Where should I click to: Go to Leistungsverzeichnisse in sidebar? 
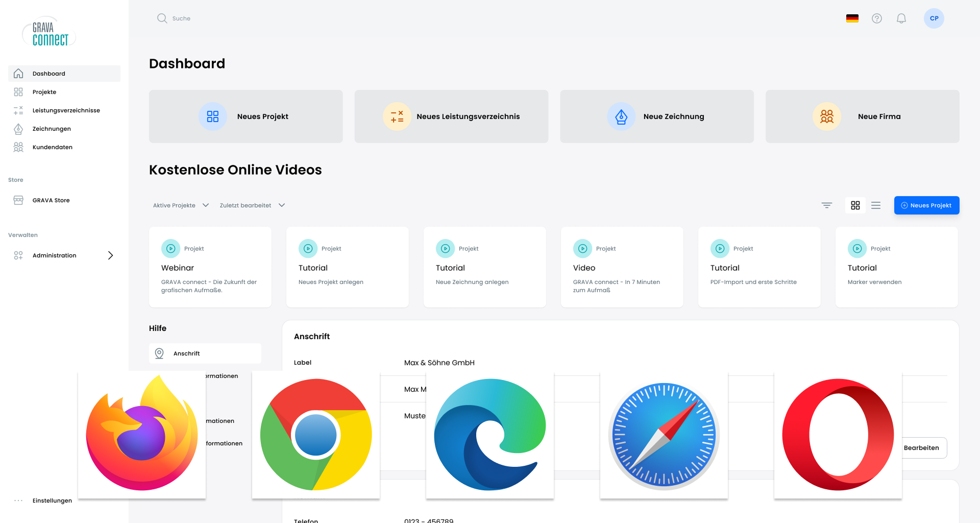(x=66, y=110)
